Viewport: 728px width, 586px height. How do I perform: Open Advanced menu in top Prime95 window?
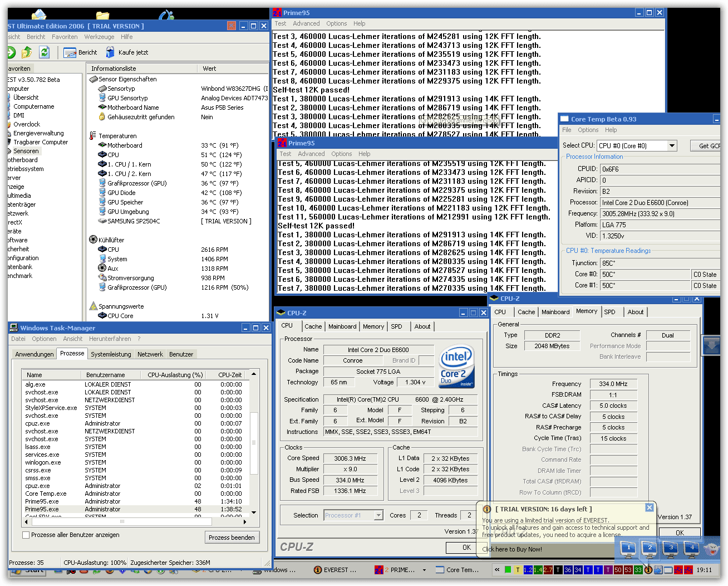[x=306, y=23]
